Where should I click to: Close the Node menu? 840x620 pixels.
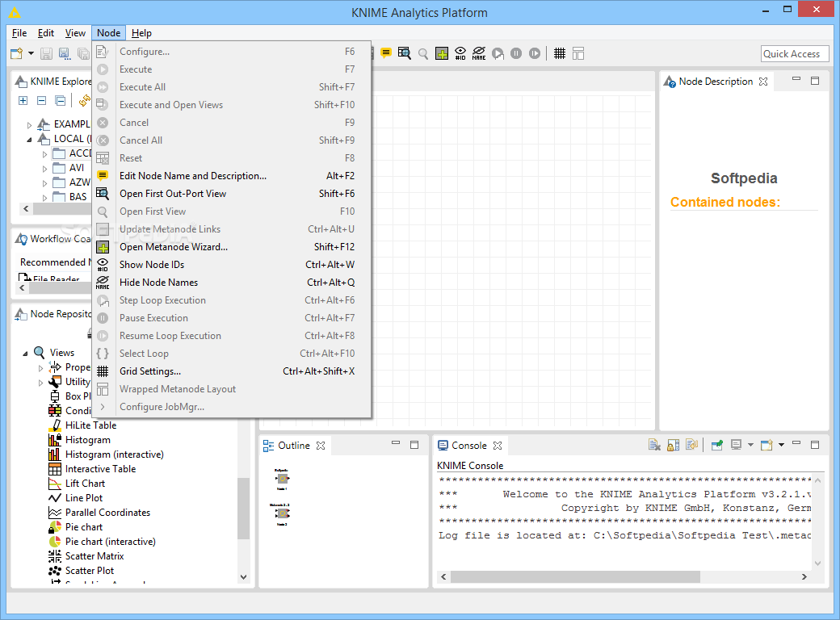pyautogui.click(x=109, y=32)
